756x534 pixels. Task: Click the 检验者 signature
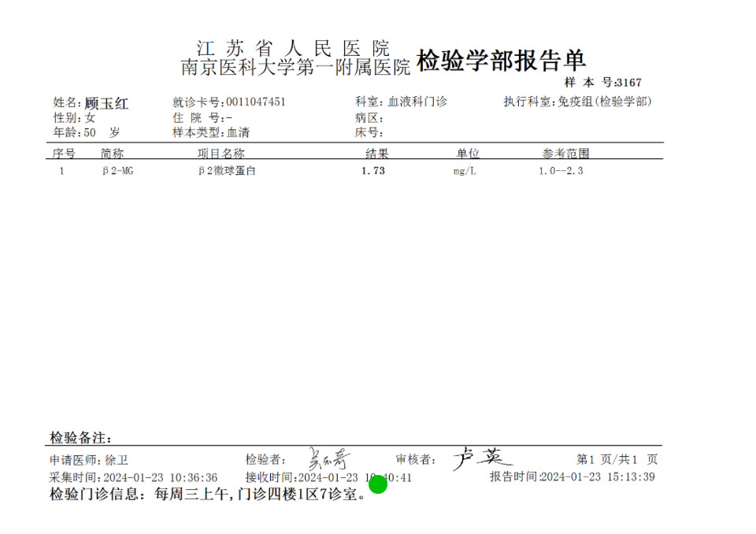click(329, 458)
